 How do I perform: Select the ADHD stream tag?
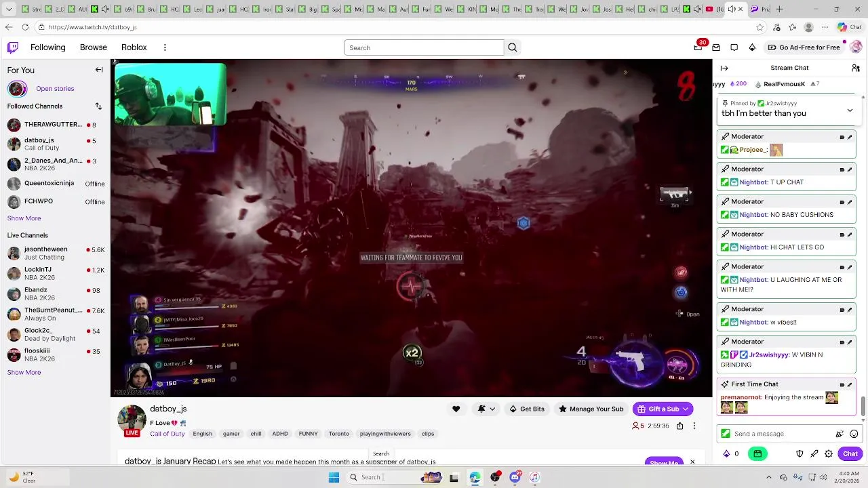280,434
